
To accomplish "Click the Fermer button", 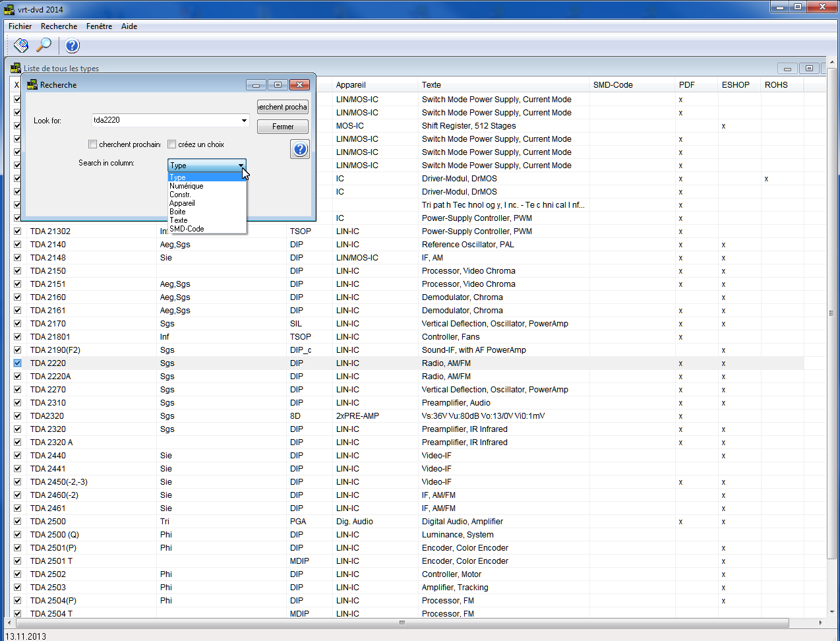I will [283, 127].
